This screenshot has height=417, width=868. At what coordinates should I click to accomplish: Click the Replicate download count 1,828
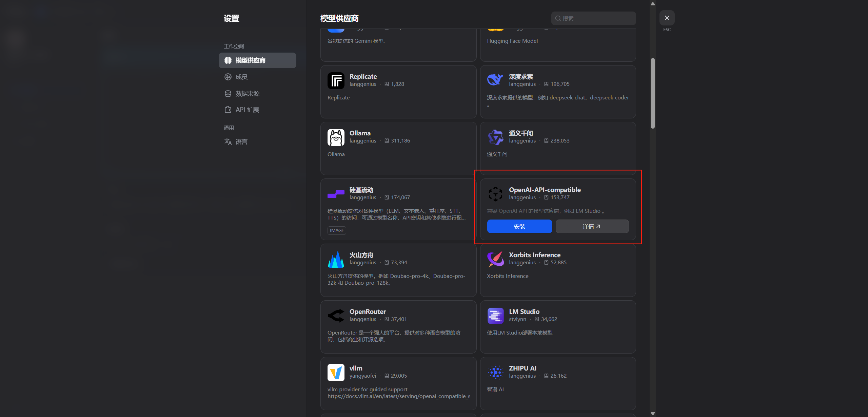tap(397, 84)
